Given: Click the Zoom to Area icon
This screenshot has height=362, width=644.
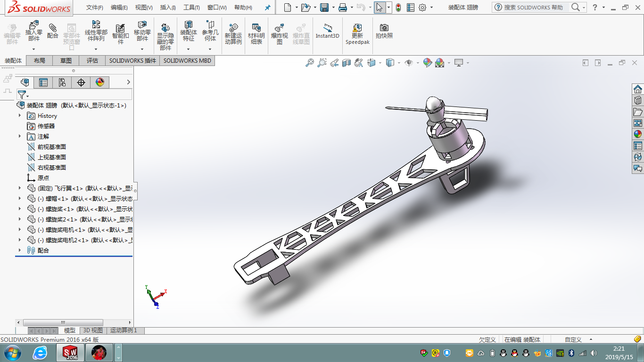Looking at the screenshot, I should (x=322, y=62).
